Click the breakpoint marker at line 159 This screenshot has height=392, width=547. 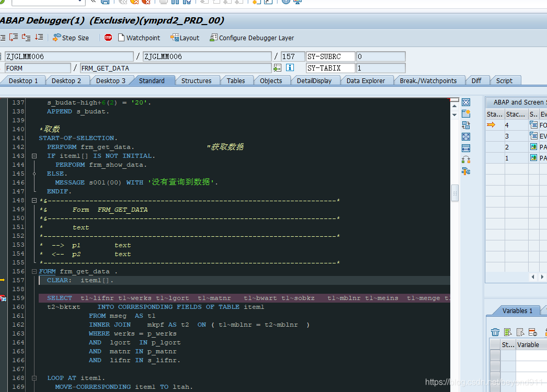3,298
